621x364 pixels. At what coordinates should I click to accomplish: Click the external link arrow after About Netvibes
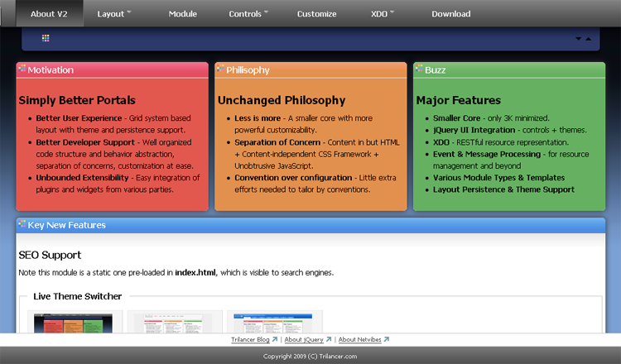pos(386,339)
